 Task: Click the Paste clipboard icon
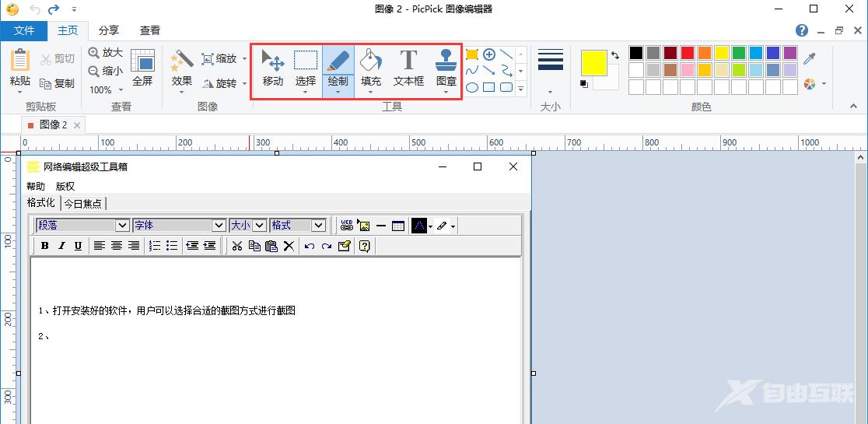coord(20,59)
